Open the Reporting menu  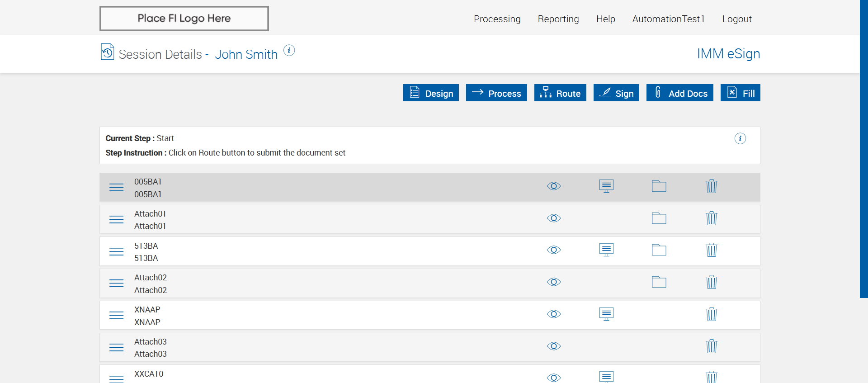pyautogui.click(x=558, y=19)
